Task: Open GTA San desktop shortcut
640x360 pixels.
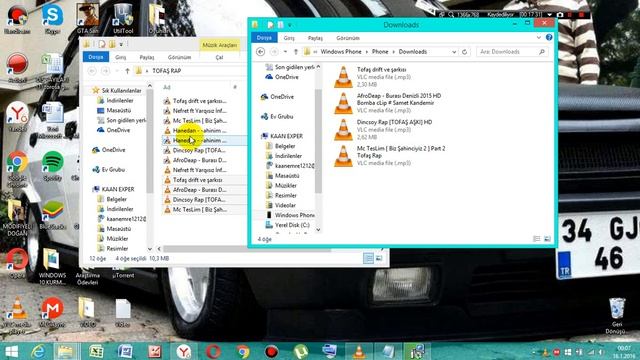Action: pos(88,19)
